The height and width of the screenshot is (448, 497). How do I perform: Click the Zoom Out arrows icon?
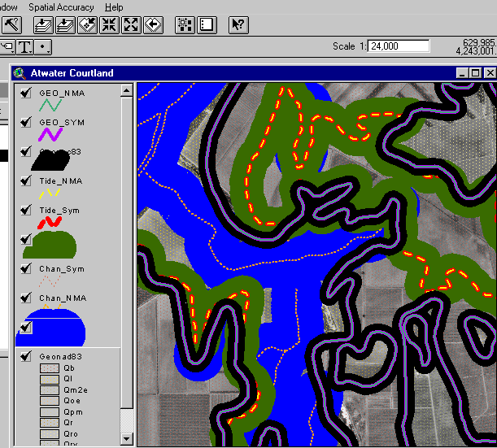click(x=131, y=24)
